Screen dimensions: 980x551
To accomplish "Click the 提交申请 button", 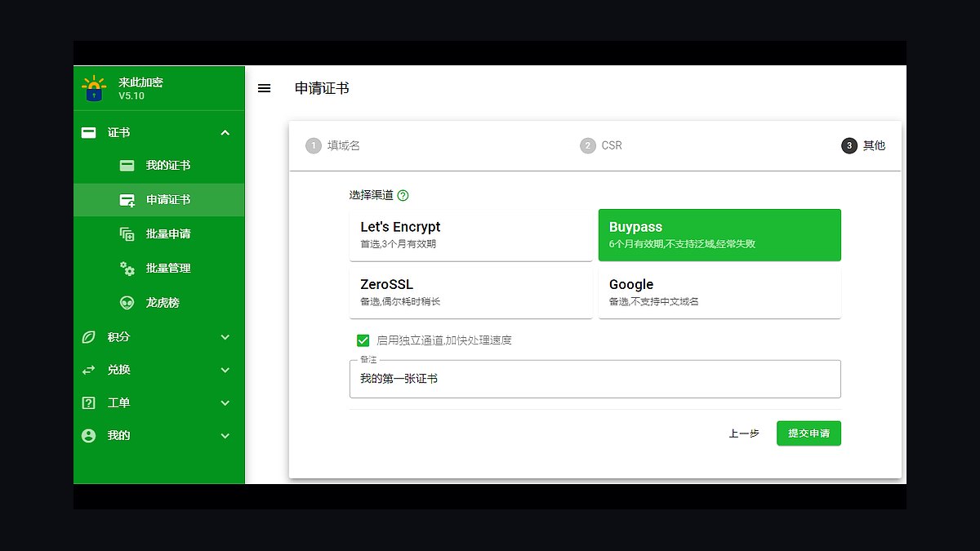I will pos(808,433).
